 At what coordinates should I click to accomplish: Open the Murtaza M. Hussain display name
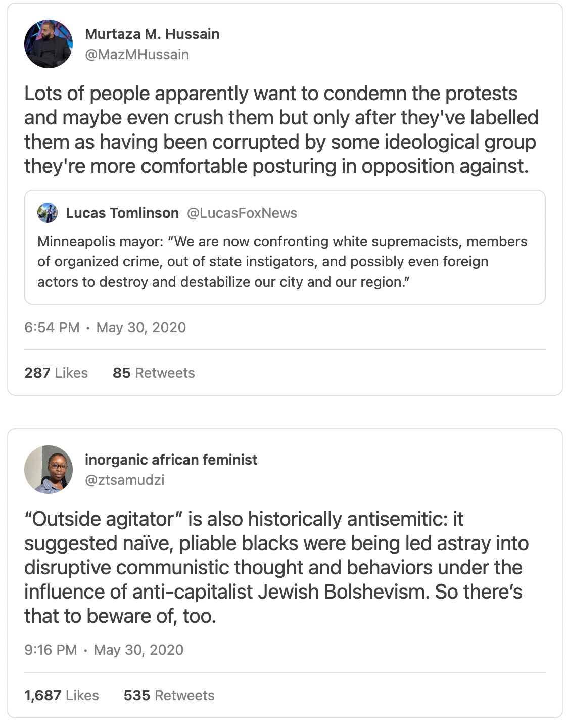(x=152, y=34)
